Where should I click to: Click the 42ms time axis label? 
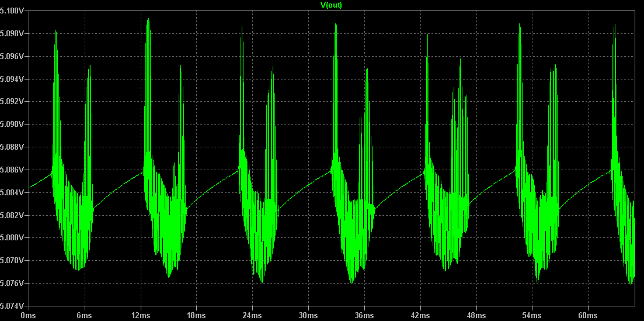420,316
